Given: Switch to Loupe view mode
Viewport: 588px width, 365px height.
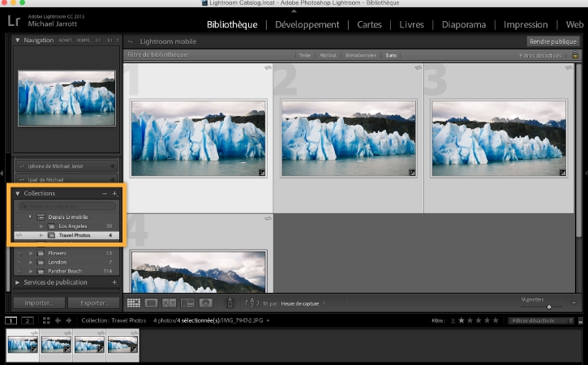Looking at the screenshot, I should (151, 303).
